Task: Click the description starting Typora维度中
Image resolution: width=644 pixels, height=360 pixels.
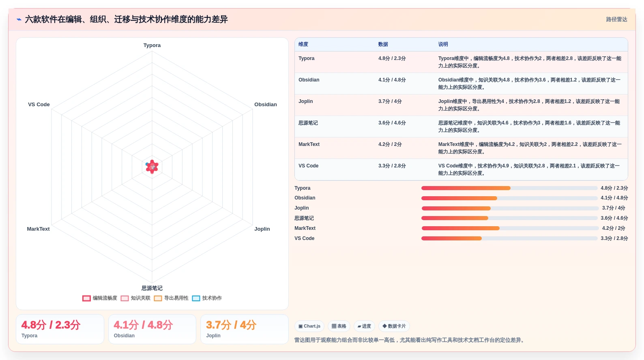Action: pyautogui.click(x=530, y=62)
